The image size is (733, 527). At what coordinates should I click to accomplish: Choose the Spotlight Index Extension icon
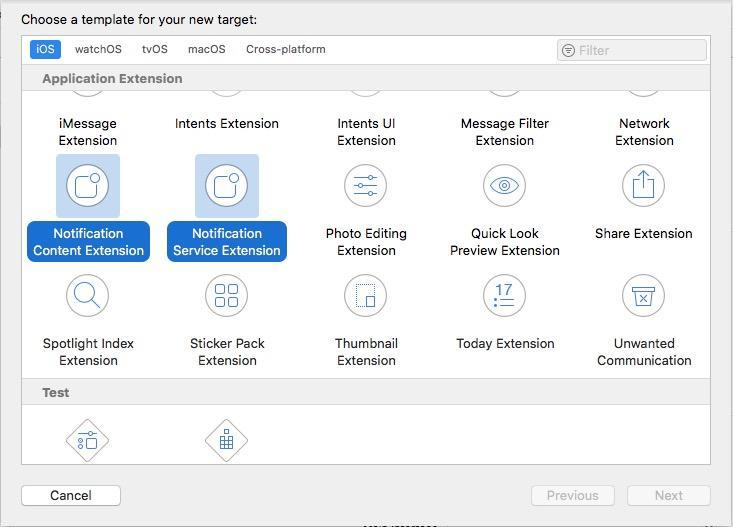coord(88,296)
